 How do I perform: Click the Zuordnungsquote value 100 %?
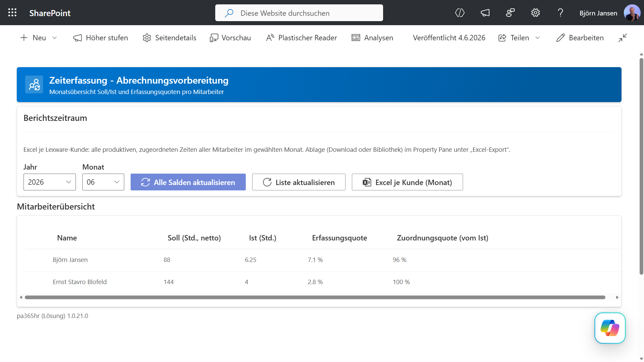point(401,282)
